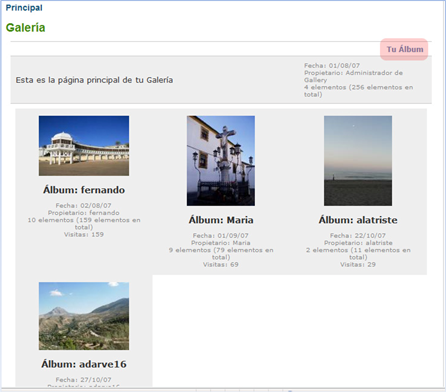Click 'Fecha: 27/10/07' under adarve16 album
The width and height of the screenshot is (446, 392).
click(84, 380)
